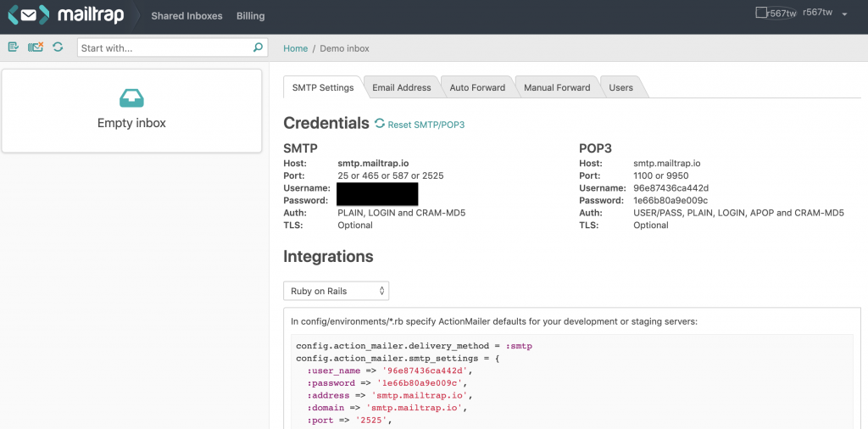
Task: Click the Mailtrap logo
Action: pos(65,15)
